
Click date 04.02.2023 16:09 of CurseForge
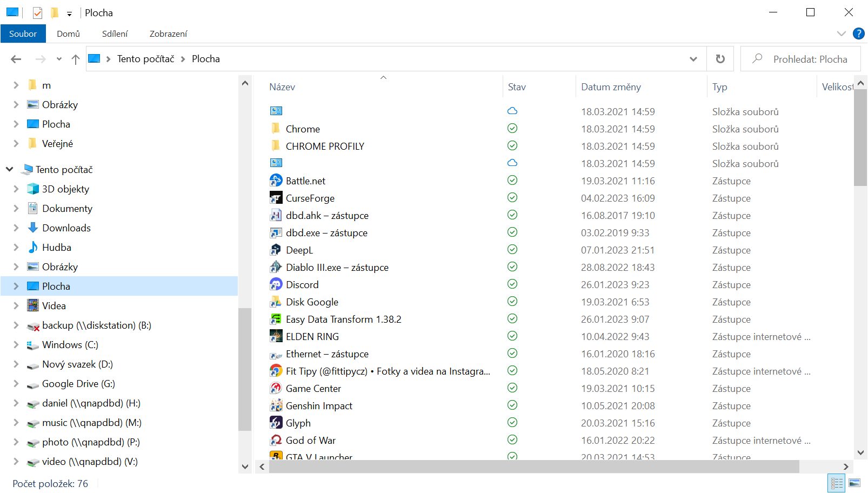click(x=618, y=198)
